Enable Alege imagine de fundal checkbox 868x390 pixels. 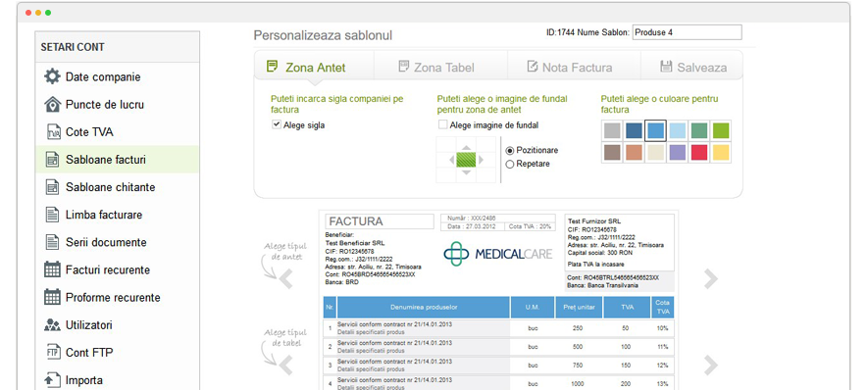pyautogui.click(x=443, y=125)
